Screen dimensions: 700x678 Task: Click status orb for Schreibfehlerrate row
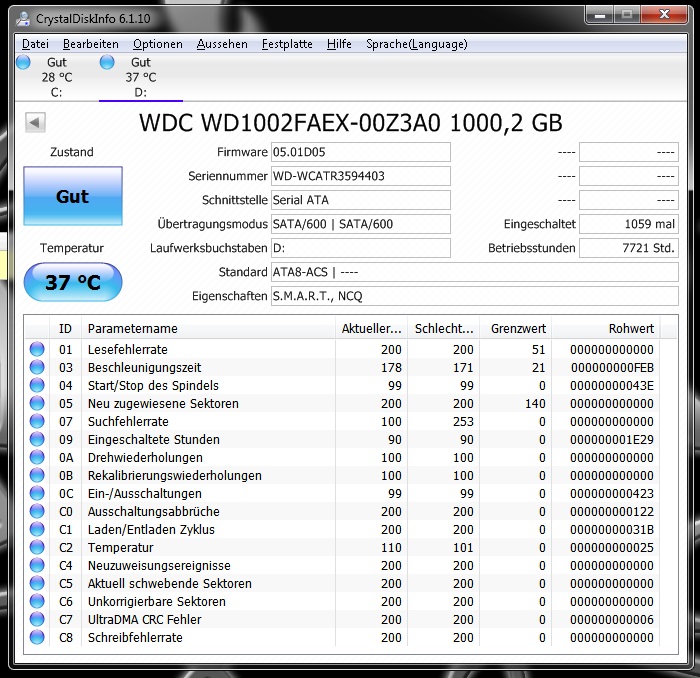click(37, 637)
